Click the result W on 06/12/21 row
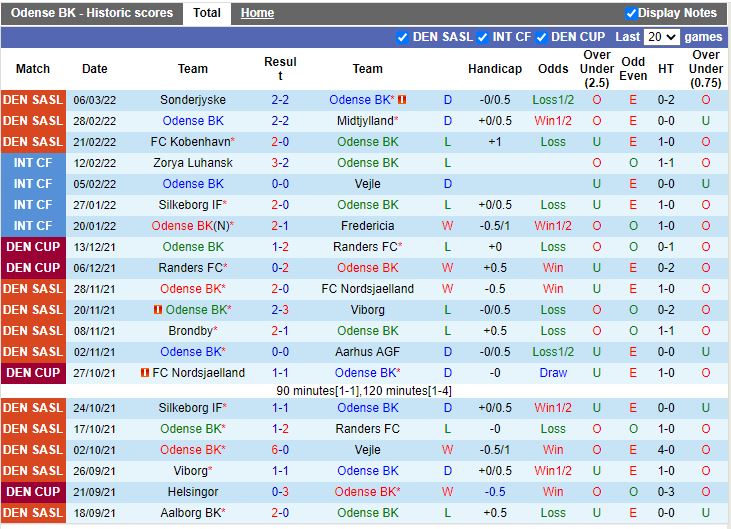This screenshot has height=529, width=731. coord(448,268)
